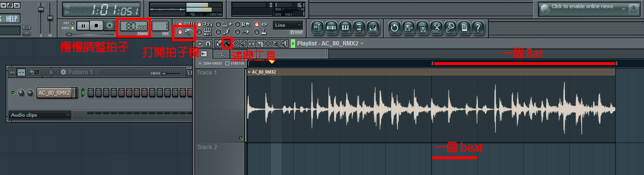644x175 pixels.
Task: Select the playlist Zoom tool
Action: (276, 44)
